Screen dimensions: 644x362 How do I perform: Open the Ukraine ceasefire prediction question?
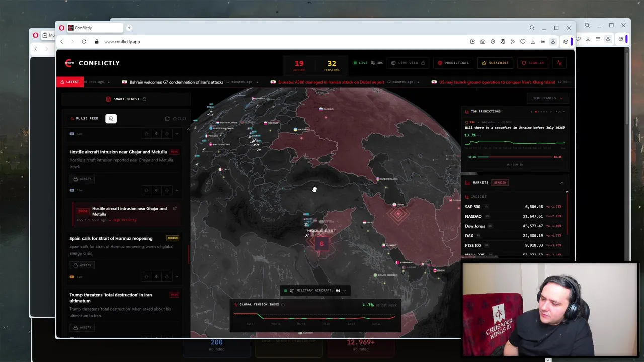click(x=515, y=128)
